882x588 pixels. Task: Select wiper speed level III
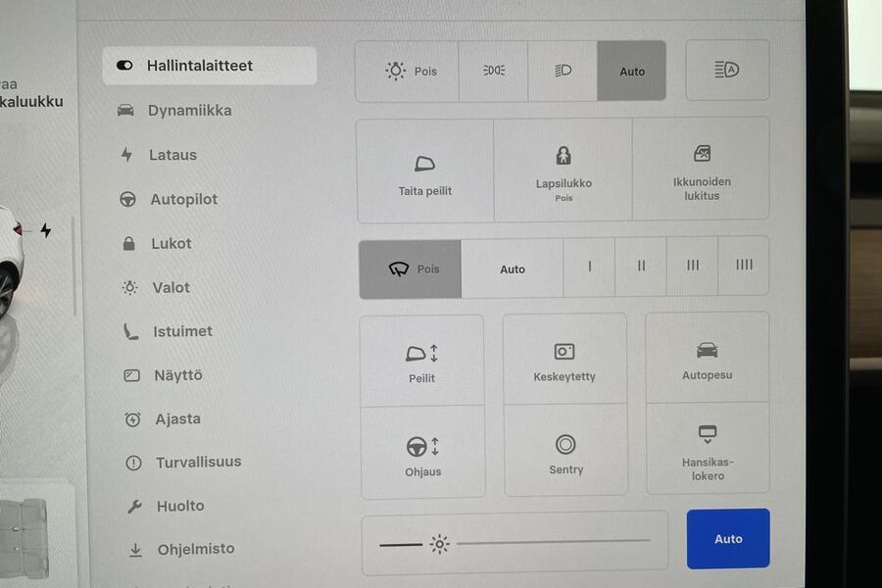tap(693, 265)
